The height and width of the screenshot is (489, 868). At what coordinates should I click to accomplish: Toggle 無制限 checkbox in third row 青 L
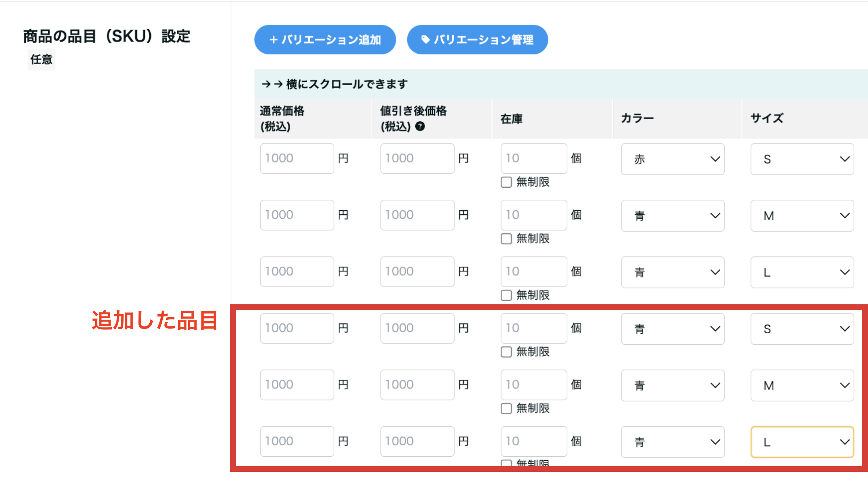point(506,295)
